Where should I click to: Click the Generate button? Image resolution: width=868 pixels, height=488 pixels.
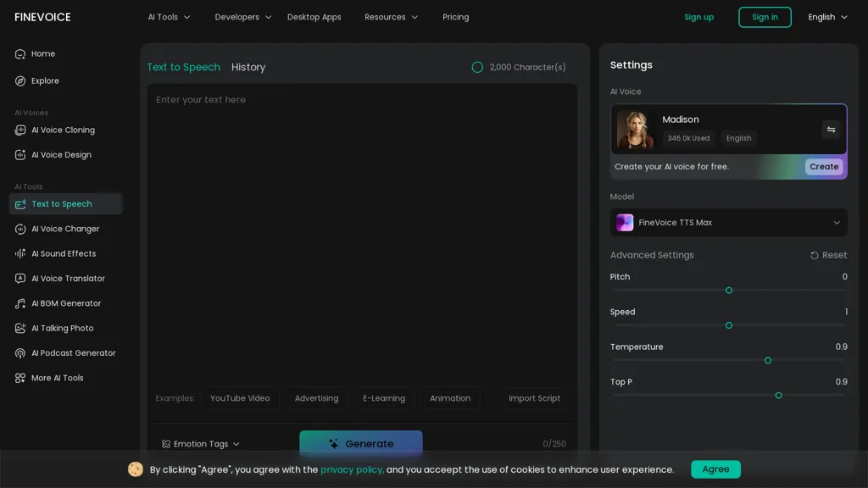point(361,444)
